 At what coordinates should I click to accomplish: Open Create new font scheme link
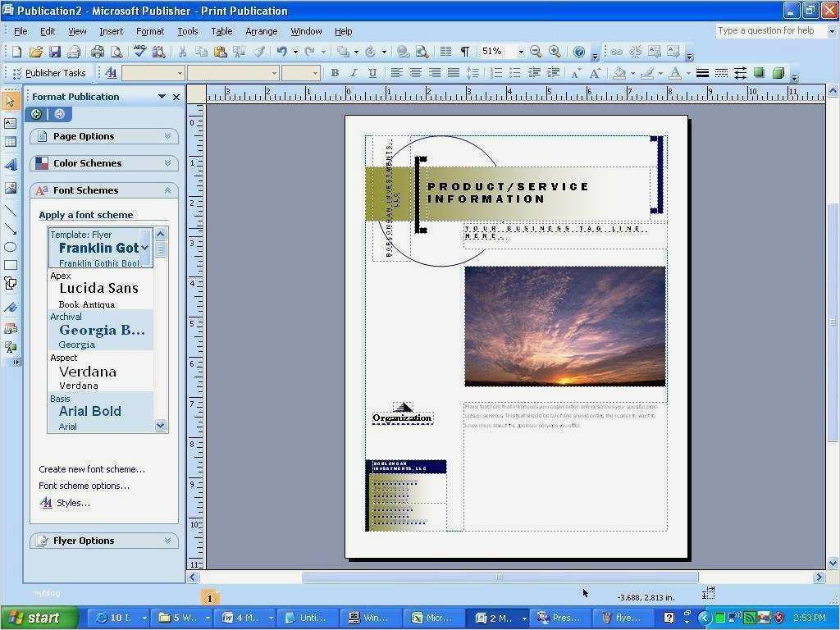[x=92, y=468]
